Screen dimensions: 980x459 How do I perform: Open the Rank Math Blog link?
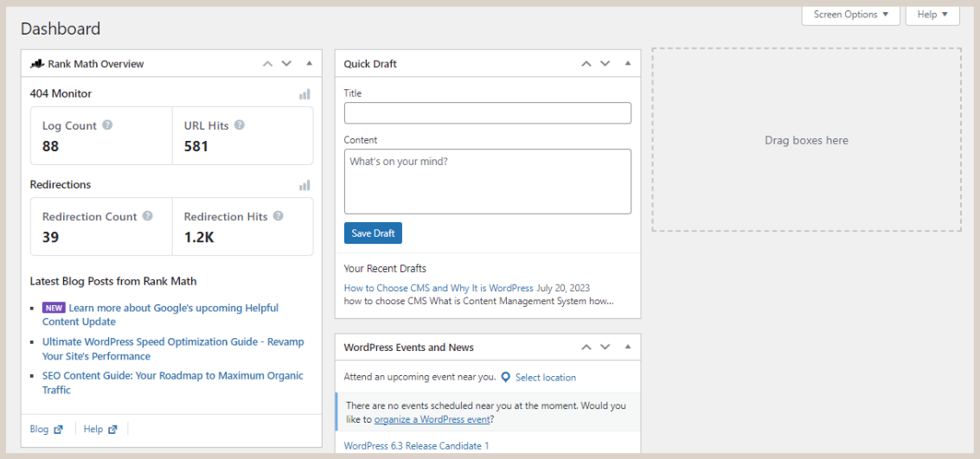[x=46, y=429]
